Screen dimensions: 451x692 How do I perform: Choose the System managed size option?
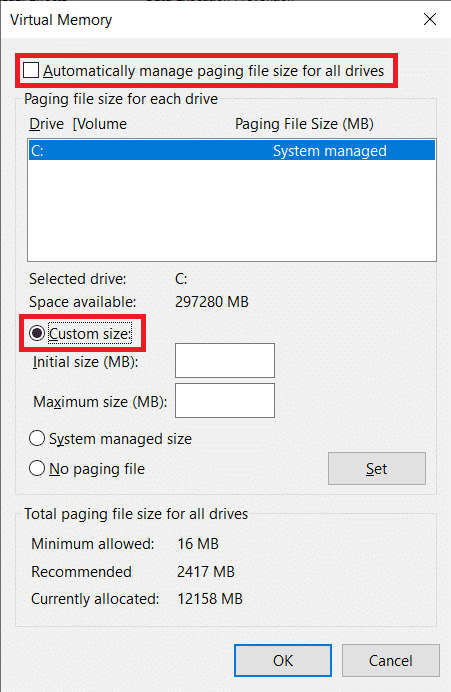37,439
